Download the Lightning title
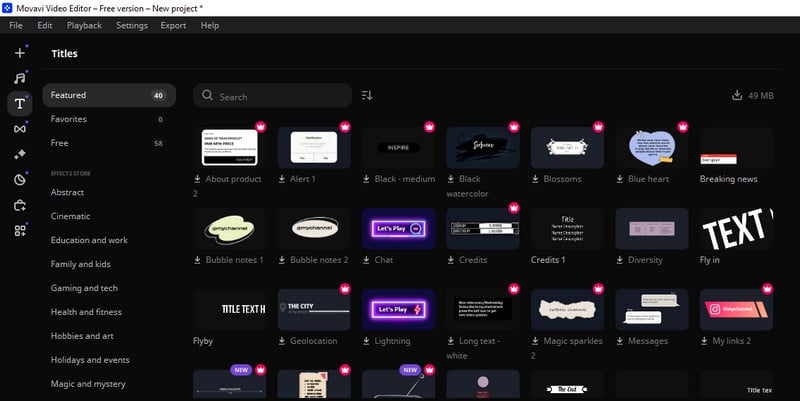This screenshot has height=401, width=800. [366, 341]
